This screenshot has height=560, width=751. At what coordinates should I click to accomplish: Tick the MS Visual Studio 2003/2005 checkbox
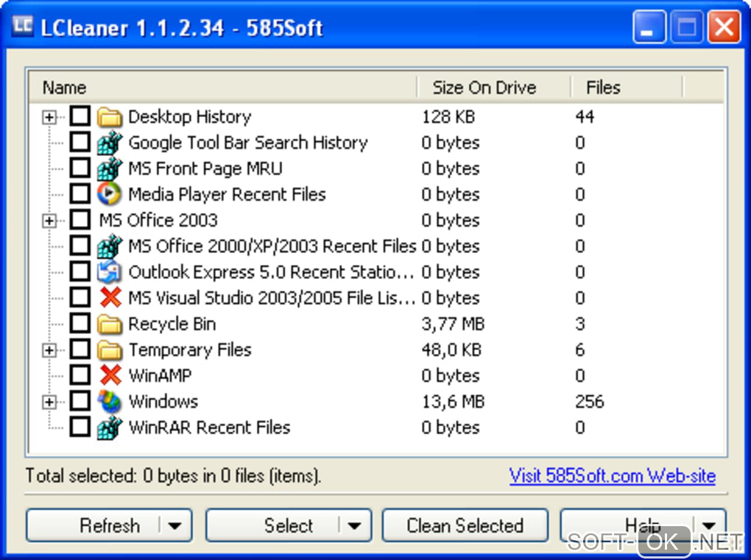(x=80, y=297)
